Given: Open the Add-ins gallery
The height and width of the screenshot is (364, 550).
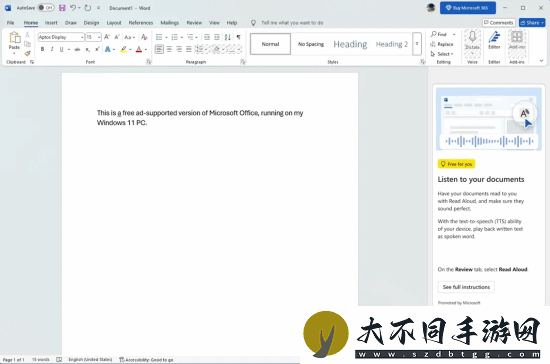Looking at the screenshot, I should click(x=517, y=40).
